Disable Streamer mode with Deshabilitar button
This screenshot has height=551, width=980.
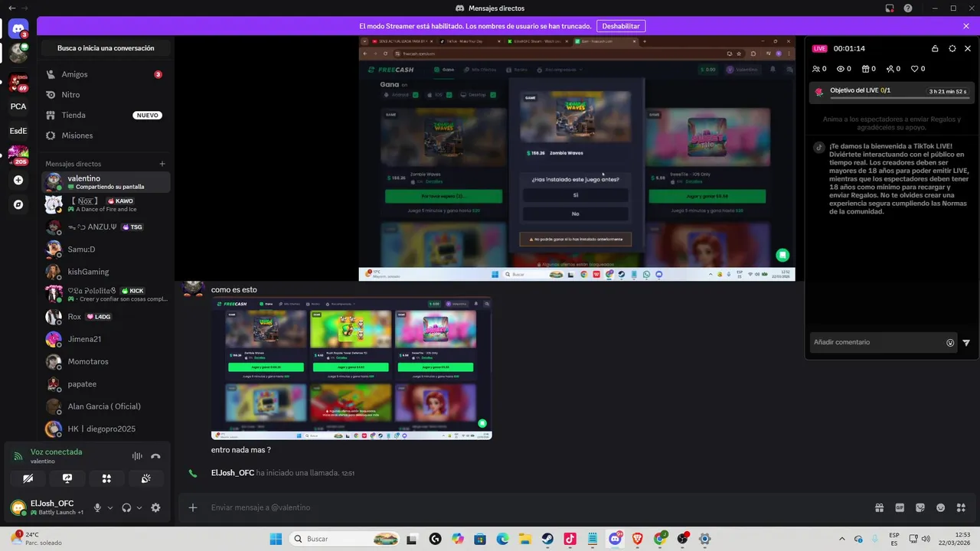coord(620,26)
